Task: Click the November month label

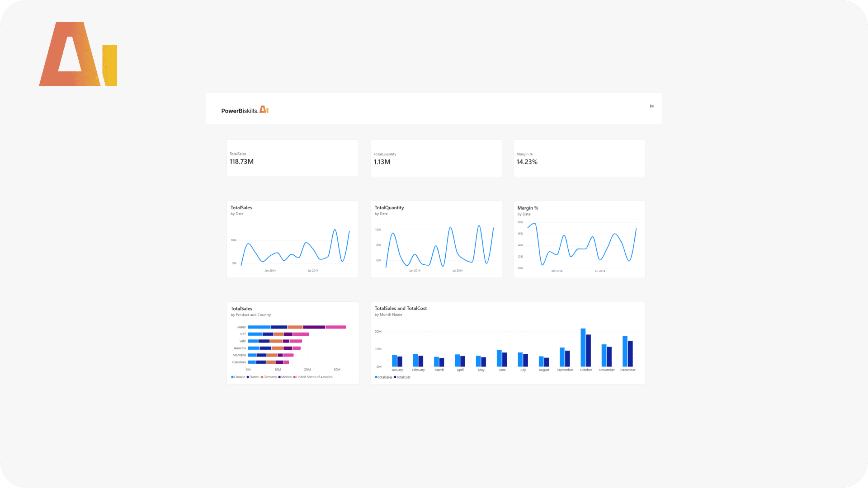Action: coord(607,370)
